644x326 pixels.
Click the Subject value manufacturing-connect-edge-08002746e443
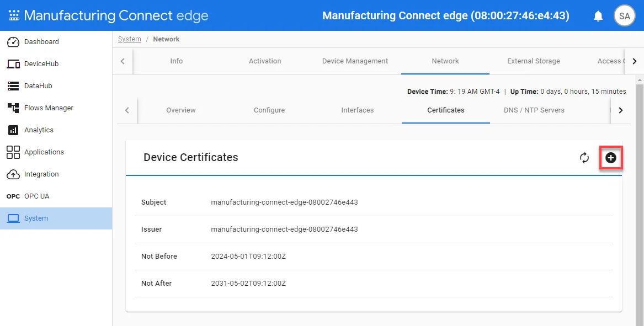pos(284,202)
